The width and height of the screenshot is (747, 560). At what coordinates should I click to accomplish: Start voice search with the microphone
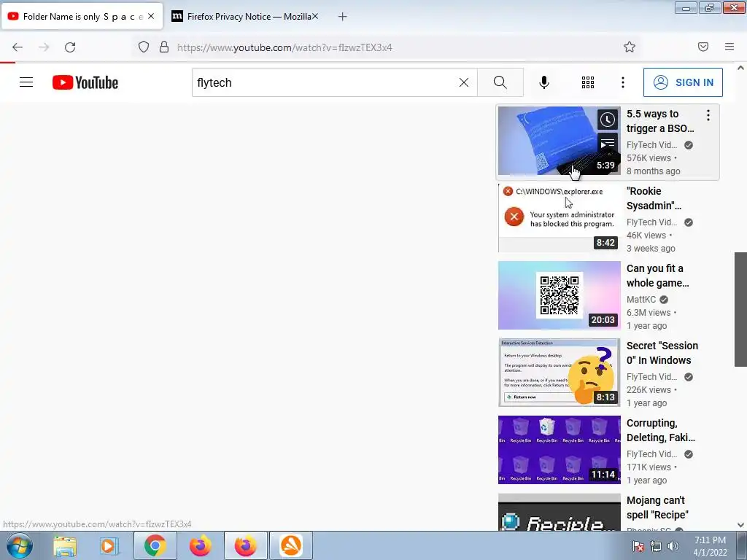[544, 82]
